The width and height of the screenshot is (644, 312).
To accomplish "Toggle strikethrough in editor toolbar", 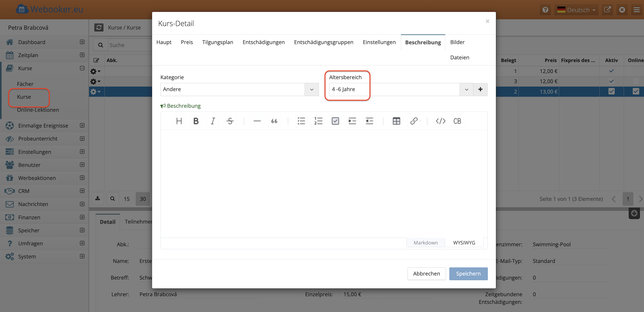I will [x=230, y=121].
